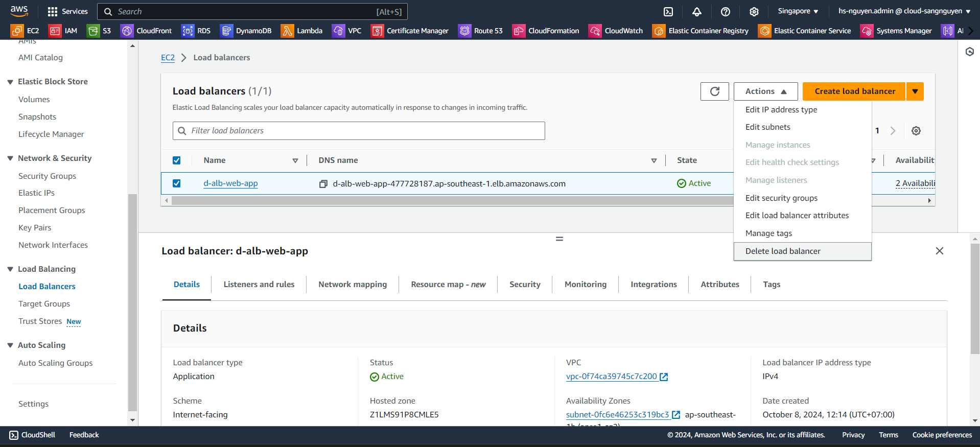Switch to the Listeners and rules tab

(259, 285)
